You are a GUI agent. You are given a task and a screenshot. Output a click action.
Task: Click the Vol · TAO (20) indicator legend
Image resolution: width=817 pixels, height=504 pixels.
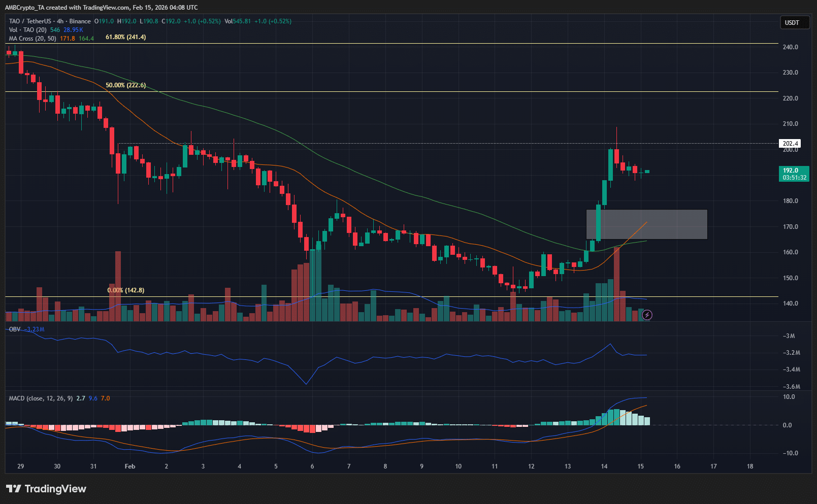click(x=27, y=30)
